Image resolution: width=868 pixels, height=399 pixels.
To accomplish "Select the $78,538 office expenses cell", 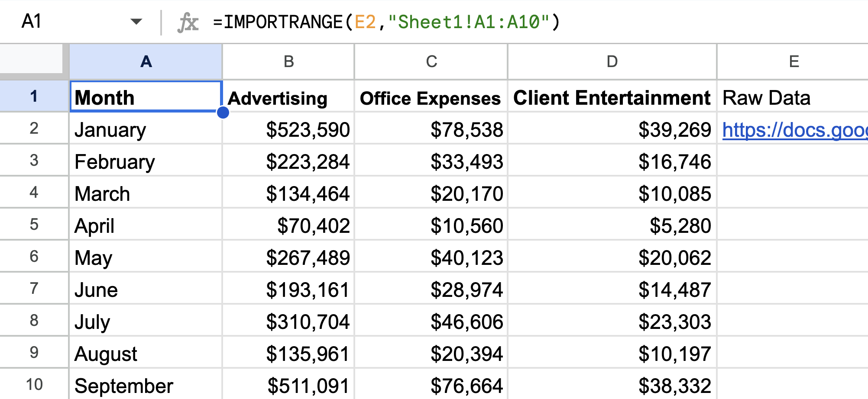I will pyautogui.click(x=431, y=128).
